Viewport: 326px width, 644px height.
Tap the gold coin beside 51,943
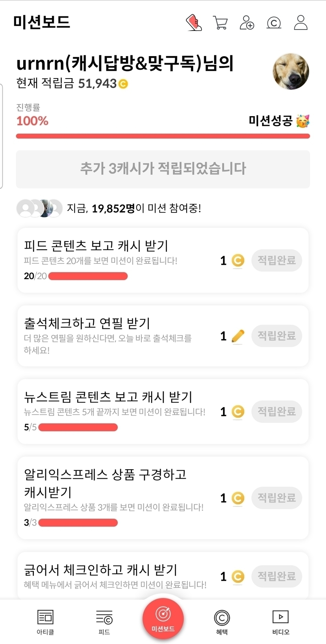(x=123, y=84)
